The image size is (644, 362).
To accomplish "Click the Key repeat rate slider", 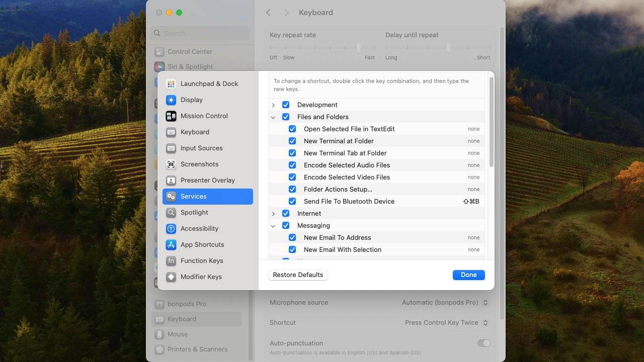I will 359,48.
